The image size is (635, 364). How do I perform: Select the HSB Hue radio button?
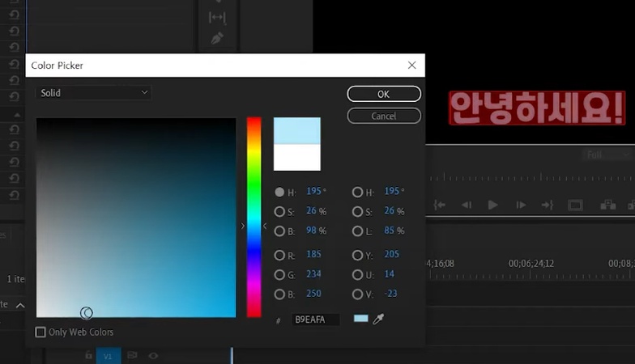pos(279,193)
